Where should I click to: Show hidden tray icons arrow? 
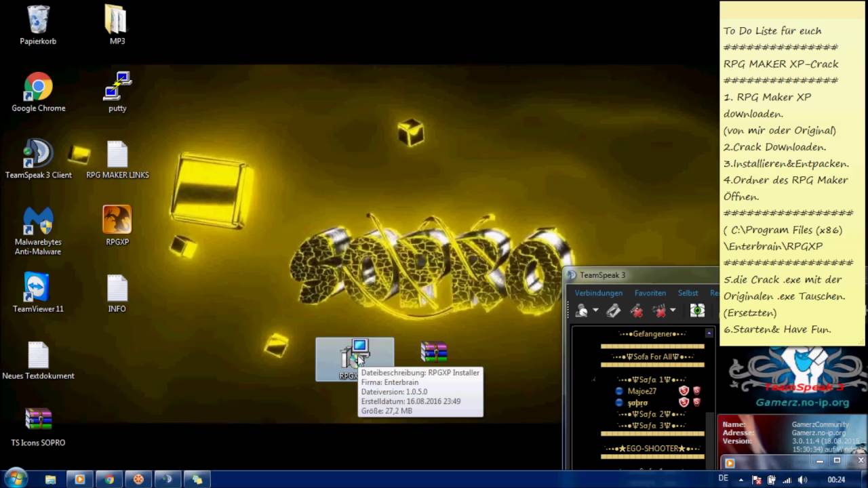741,479
